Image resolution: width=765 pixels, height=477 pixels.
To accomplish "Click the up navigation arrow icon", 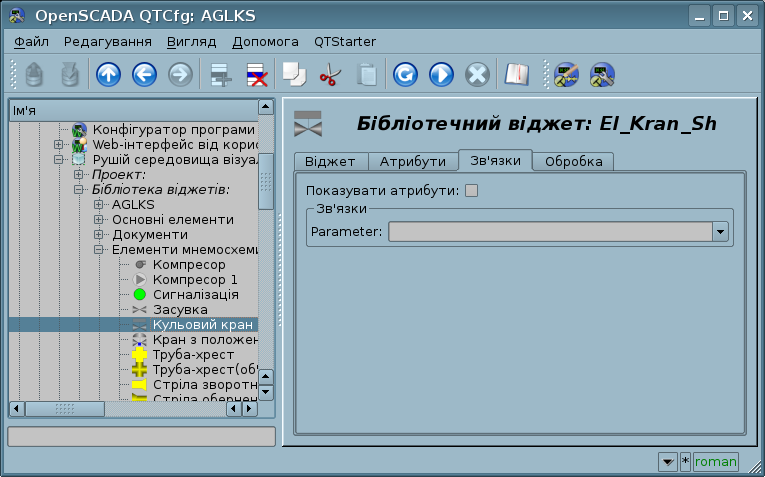I will (108, 74).
